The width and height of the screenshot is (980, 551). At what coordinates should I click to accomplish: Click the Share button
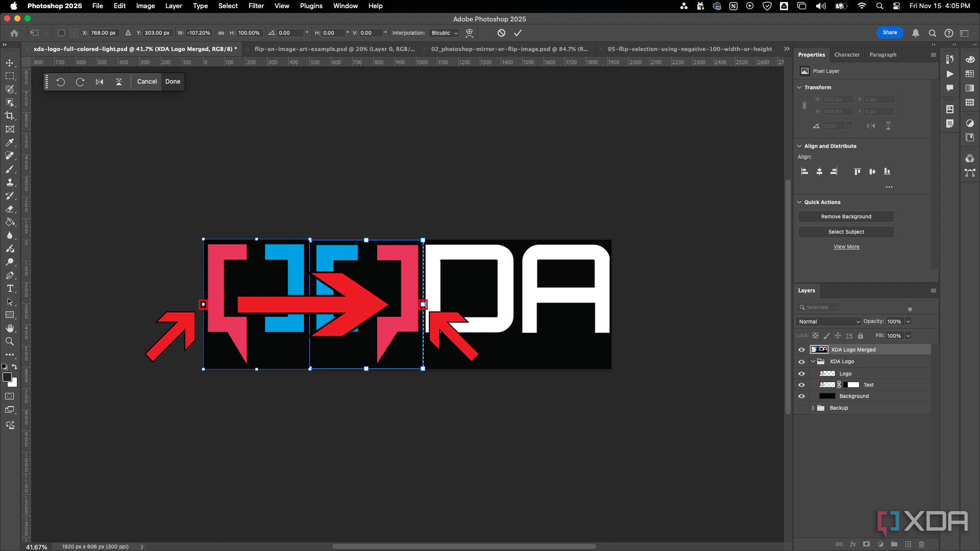coord(890,33)
